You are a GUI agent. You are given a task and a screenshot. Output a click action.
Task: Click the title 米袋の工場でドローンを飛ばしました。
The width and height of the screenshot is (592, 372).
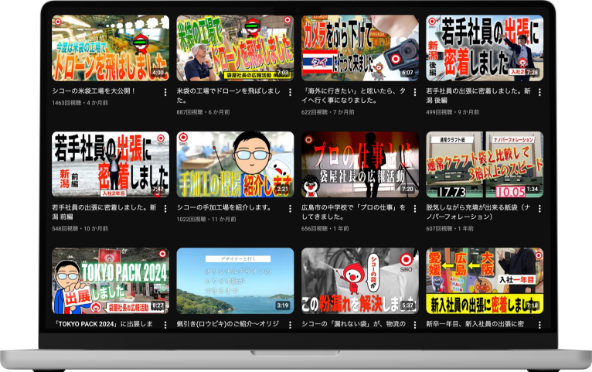pos(228,96)
